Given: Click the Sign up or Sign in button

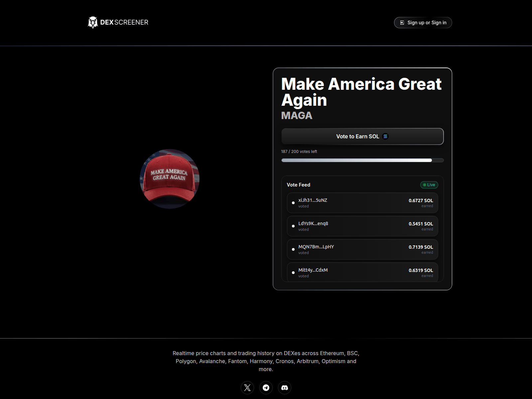Looking at the screenshot, I should point(423,23).
